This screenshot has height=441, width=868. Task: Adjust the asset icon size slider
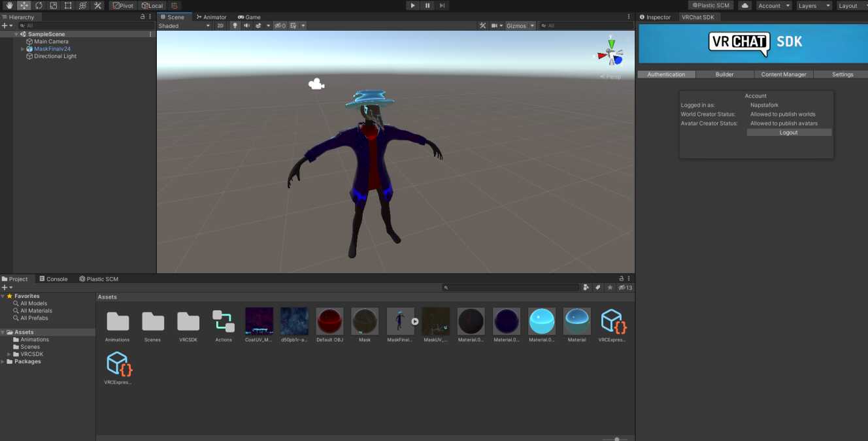(616, 439)
